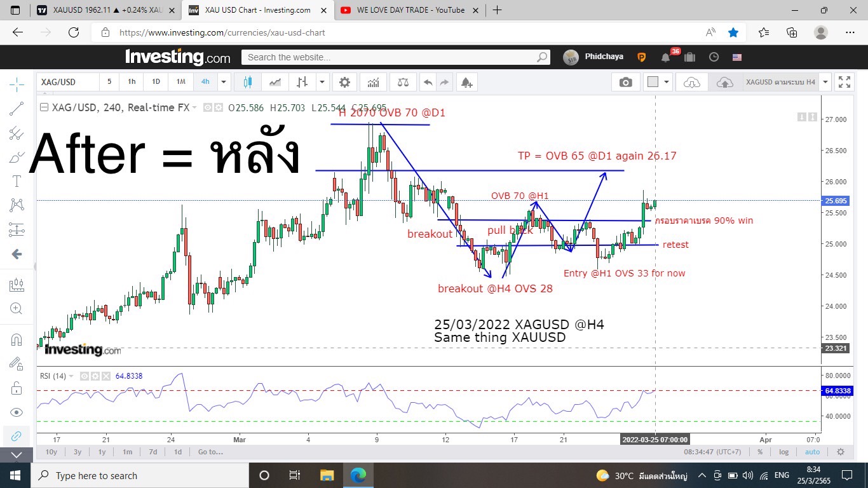
Task: Collapse the left drawing toolbar chevron
Action: pos(17,455)
